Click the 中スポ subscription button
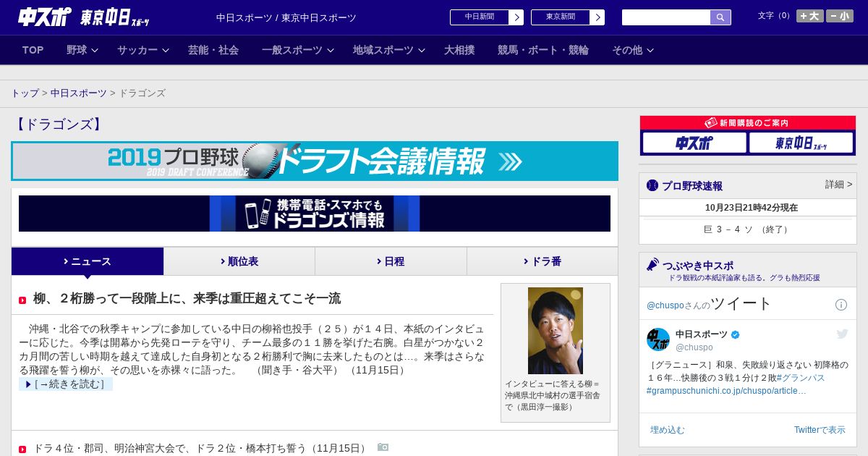This screenshot has width=868, height=456. point(694,143)
